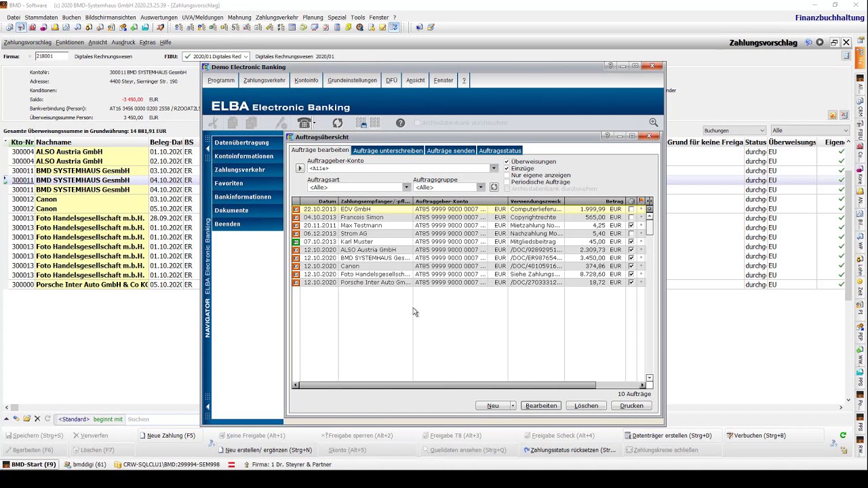Open the telephone icon dropdown arrow in ELBA
The width and height of the screenshot is (868, 488).
click(315, 123)
